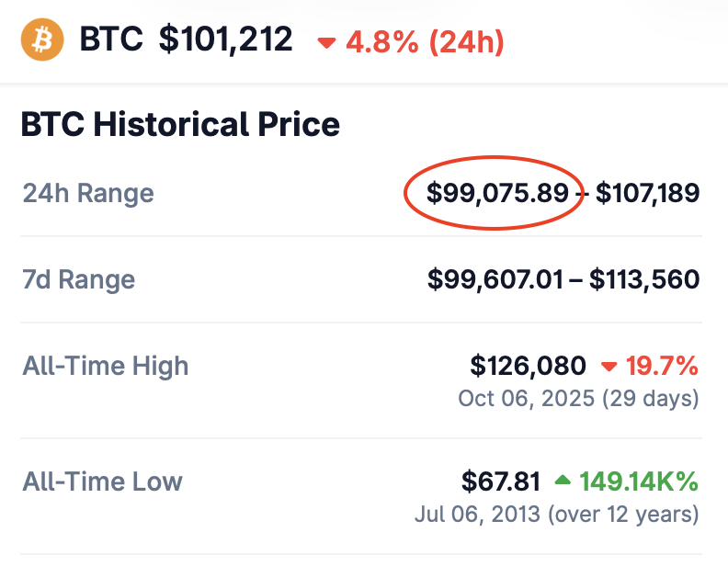Screen dimensions: 728x566
Task: Click the orange Bitcoin logo icon
Action: [42, 40]
